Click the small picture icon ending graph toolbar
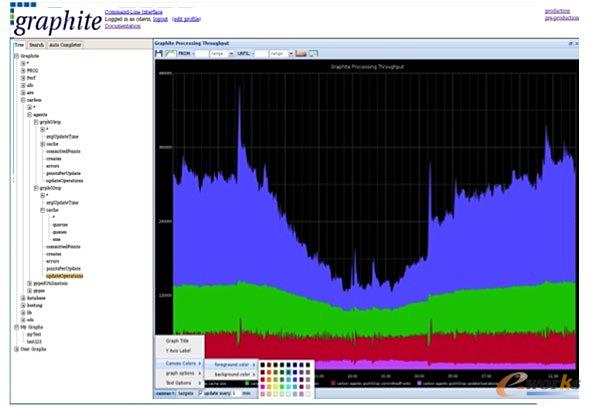591x407 pixels. pos(314,54)
